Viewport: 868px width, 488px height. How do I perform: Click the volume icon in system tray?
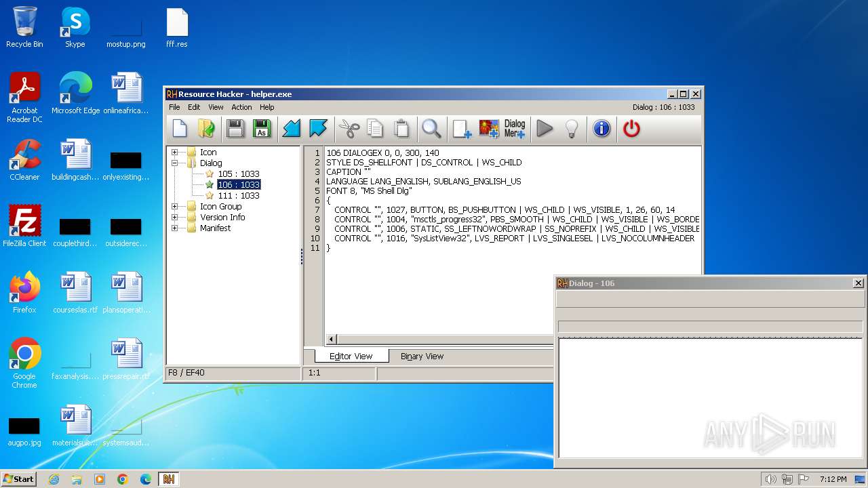point(770,479)
